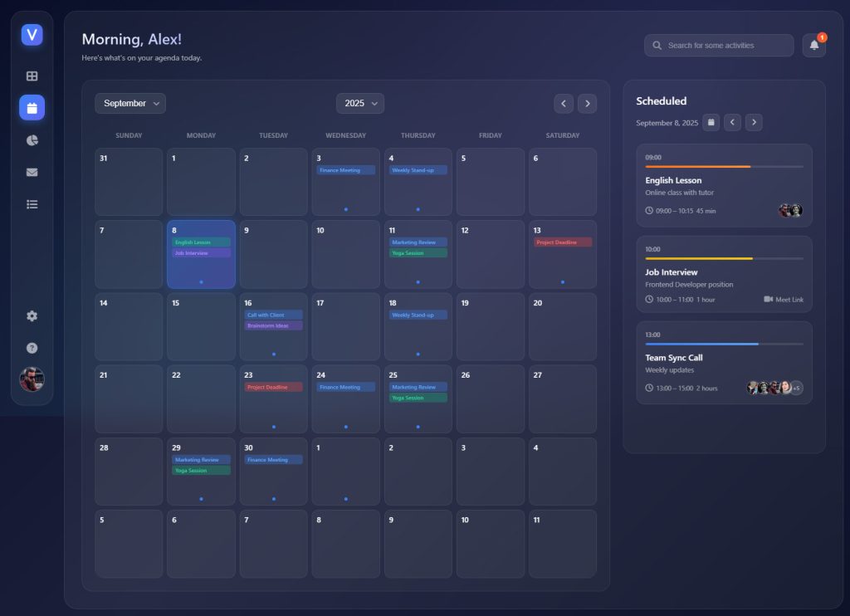Click the "Scheduled" panel heading
The width and height of the screenshot is (850, 616).
click(662, 100)
